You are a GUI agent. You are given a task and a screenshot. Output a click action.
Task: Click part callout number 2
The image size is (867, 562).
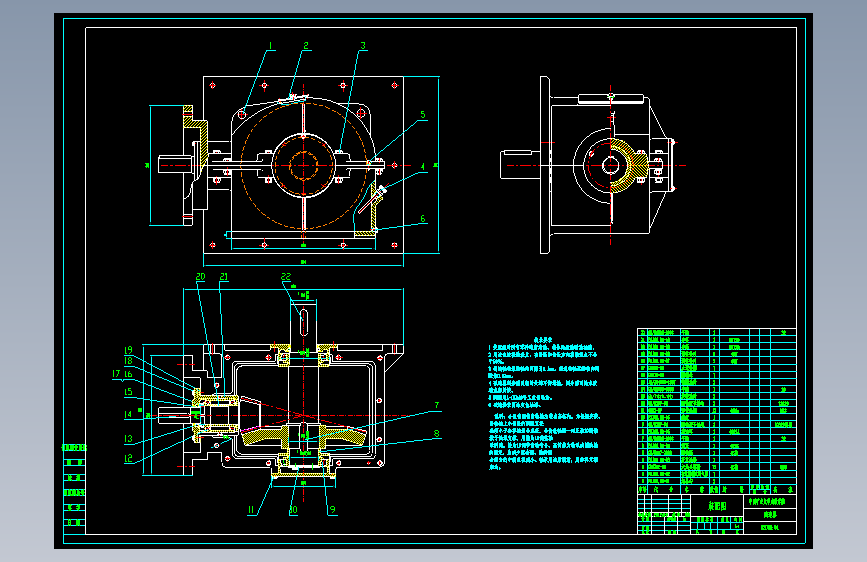(306, 46)
